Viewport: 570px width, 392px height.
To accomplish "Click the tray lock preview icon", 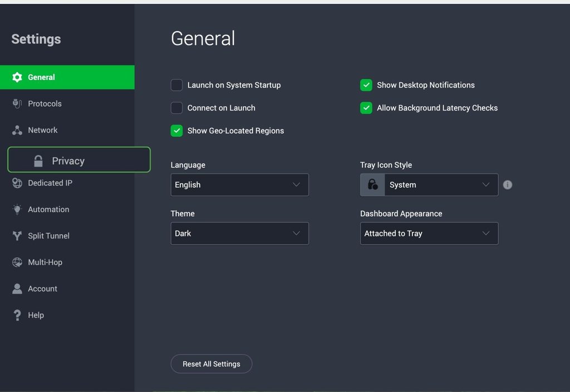I will (x=372, y=185).
